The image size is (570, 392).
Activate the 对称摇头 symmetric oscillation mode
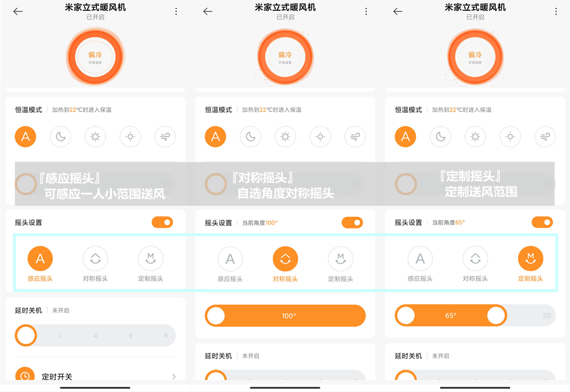tap(285, 258)
